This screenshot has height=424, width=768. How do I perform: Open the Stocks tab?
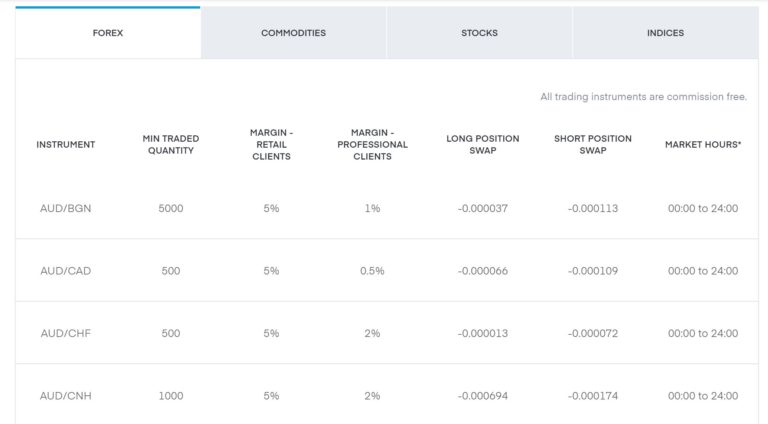point(480,33)
